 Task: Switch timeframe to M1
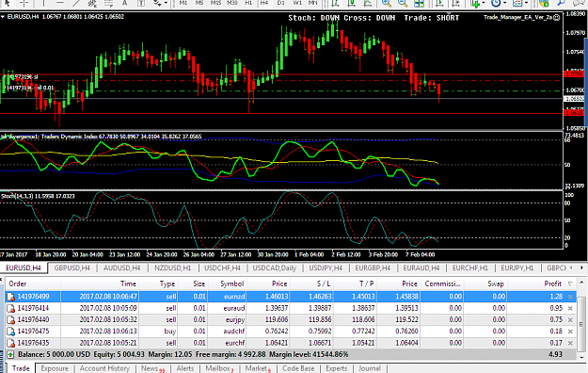pyautogui.click(x=183, y=3)
